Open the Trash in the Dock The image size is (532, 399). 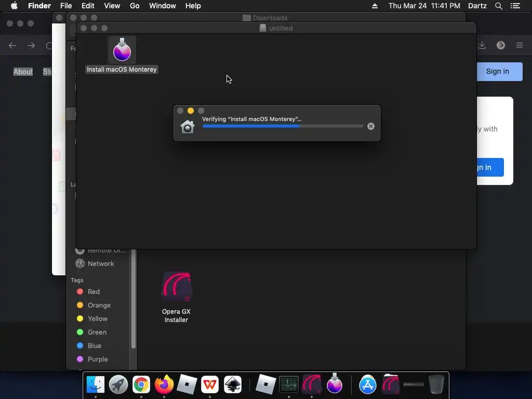pos(436,384)
